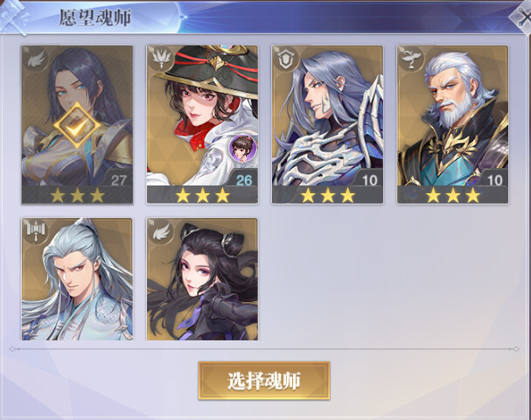Pick the black-haired girl with buns card

202,279
